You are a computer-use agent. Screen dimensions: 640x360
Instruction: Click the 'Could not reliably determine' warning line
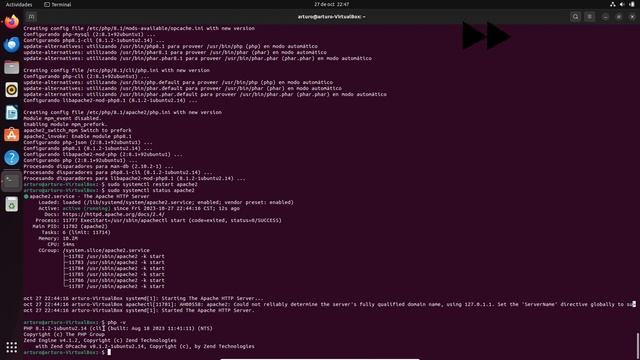[329, 304]
